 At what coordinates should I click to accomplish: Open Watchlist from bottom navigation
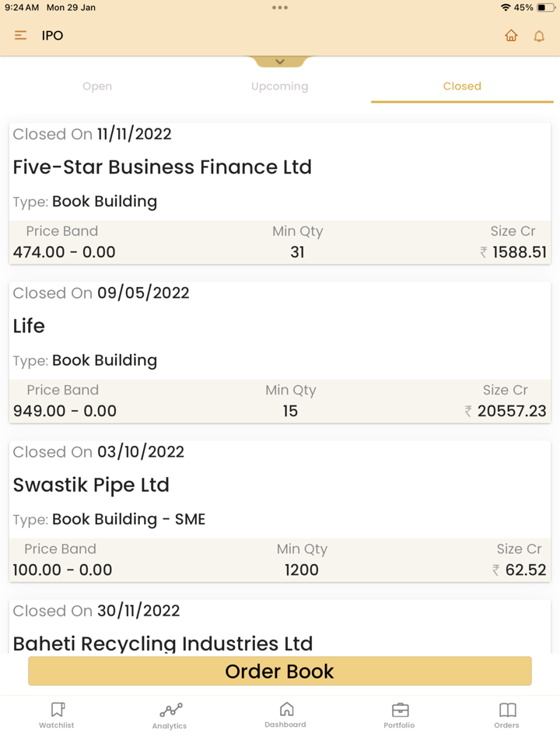(x=57, y=714)
